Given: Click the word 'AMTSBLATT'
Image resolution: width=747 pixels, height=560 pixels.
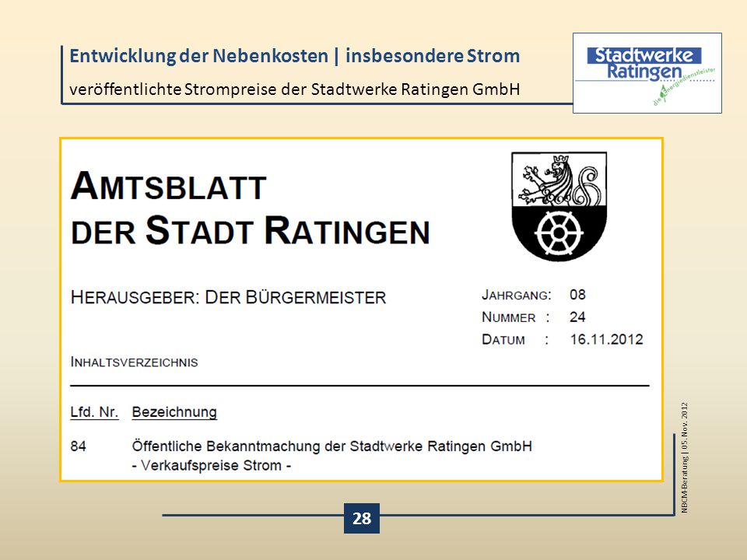Looking at the screenshot, I should [169, 186].
